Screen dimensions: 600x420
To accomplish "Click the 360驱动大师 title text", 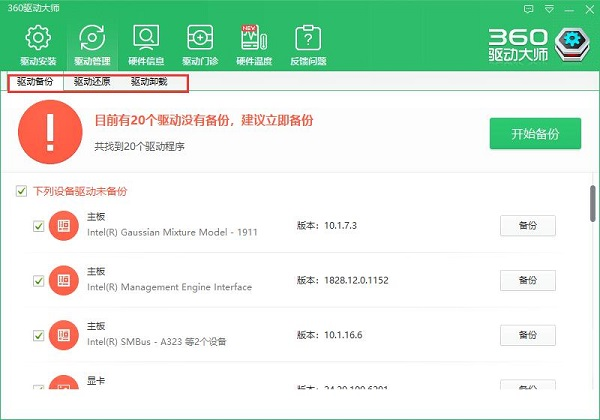I will [34, 8].
